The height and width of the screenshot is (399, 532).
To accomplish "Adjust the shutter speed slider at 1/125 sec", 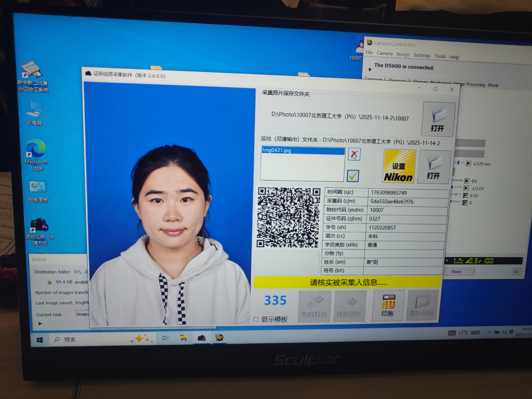I will coord(459,163).
